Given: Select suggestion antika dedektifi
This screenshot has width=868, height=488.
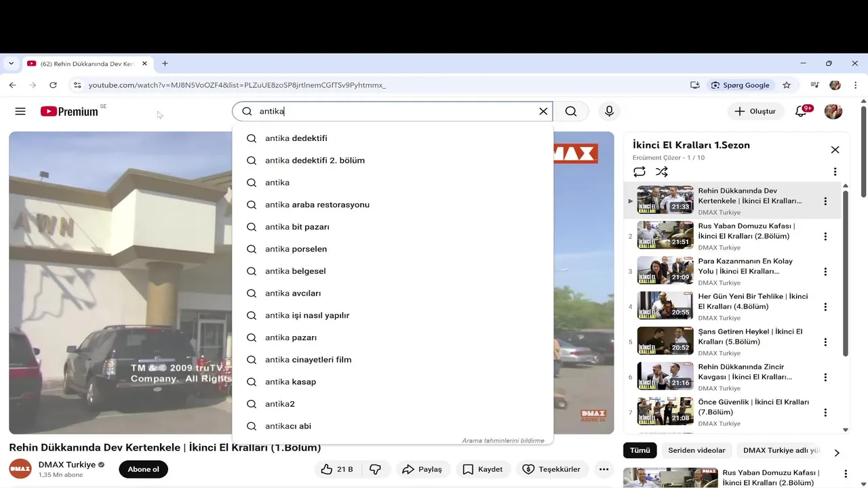Looking at the screenshot, I should click(x=393, y=138).
